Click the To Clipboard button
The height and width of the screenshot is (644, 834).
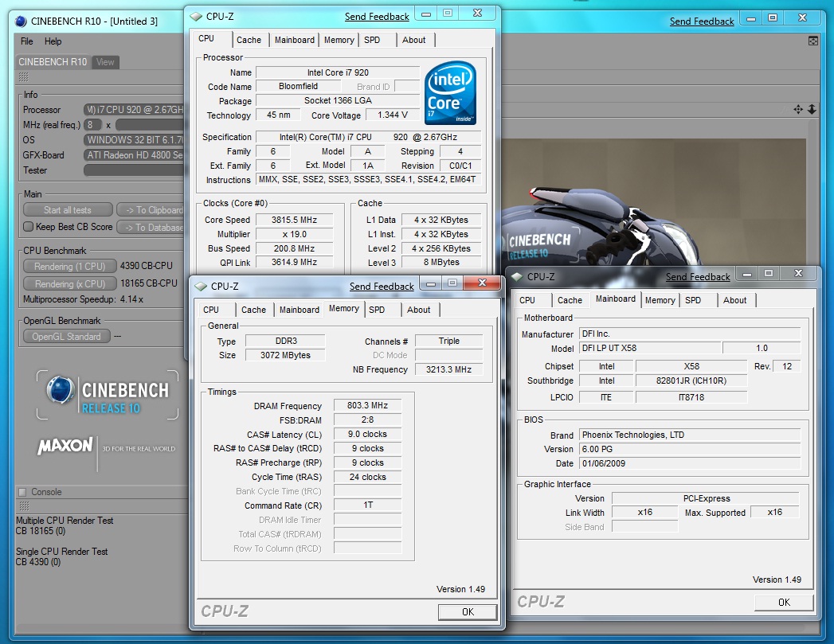coord(151,210)
